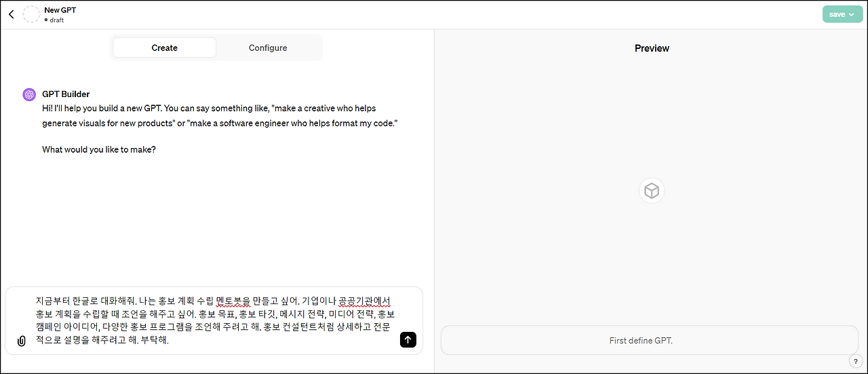Switch to the Configure tab
The image size is (868, 374).
[268, 48]
